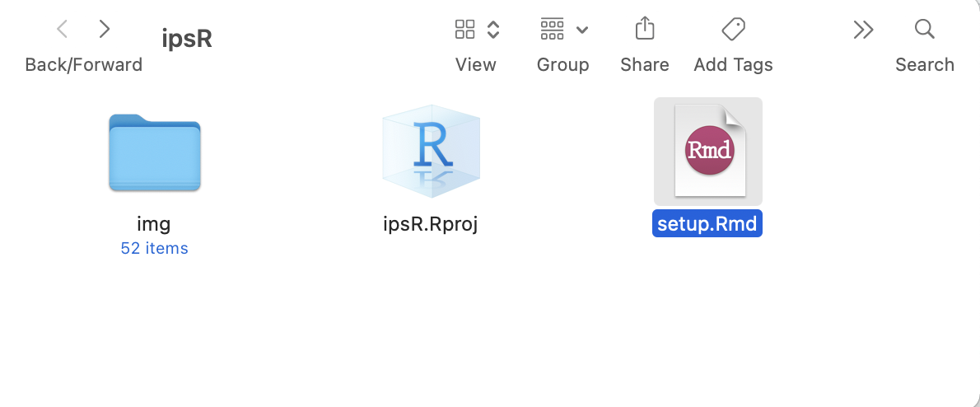Open the Search magnifier
The height and width of the screenshot is (407, 980).
point(924,30)
